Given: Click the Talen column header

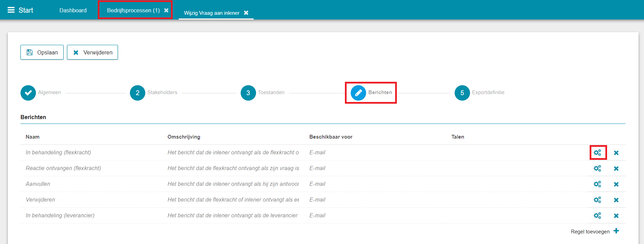Looking at the screenshot, I should [x=458, y=137].
